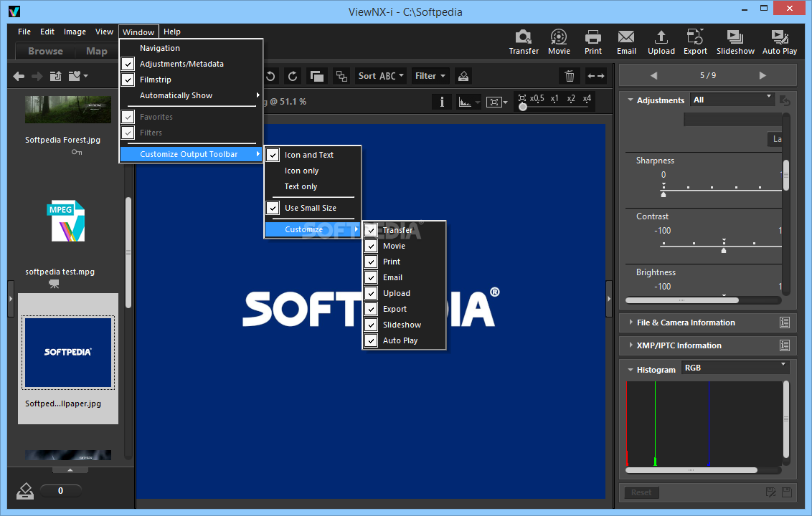The width and height of the screenshot is (812, 516).
Task: Uncheck Print in Customize submenu
Action: 371,262
